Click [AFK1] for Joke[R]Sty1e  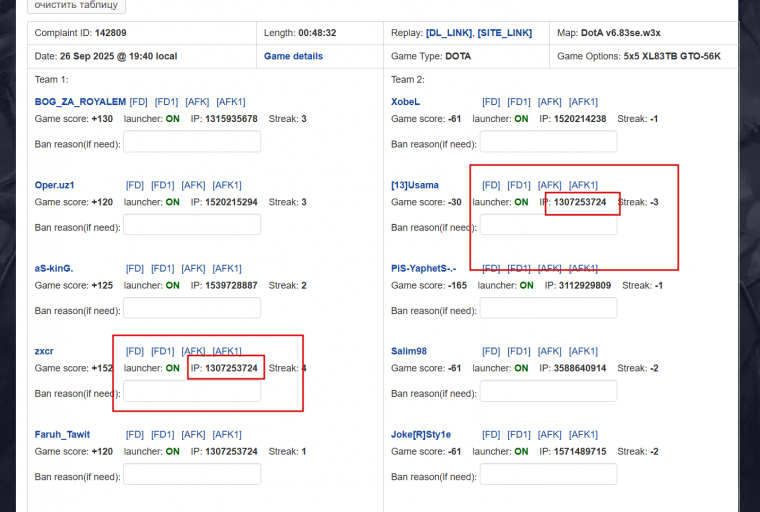pos(583,435)
